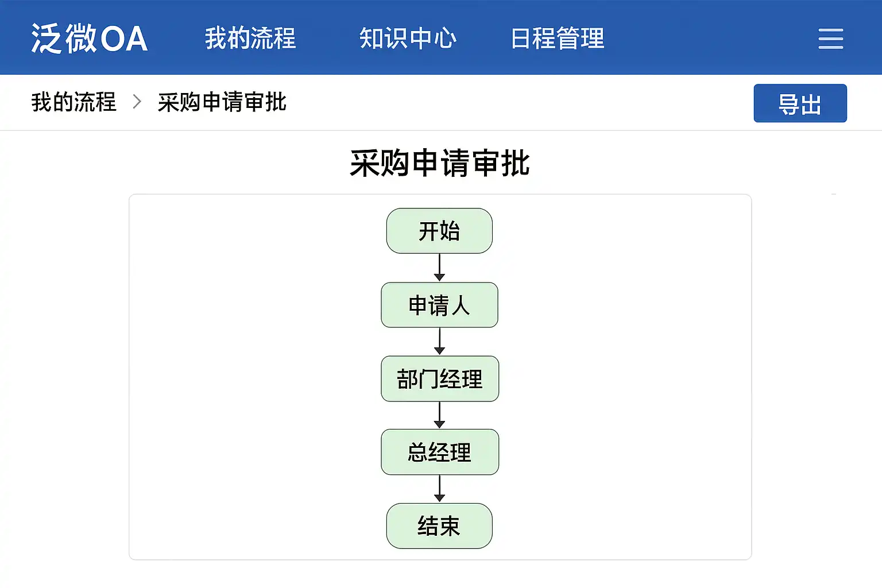Click the arrow from 部门经理 to 总经理

click(439, 415)
